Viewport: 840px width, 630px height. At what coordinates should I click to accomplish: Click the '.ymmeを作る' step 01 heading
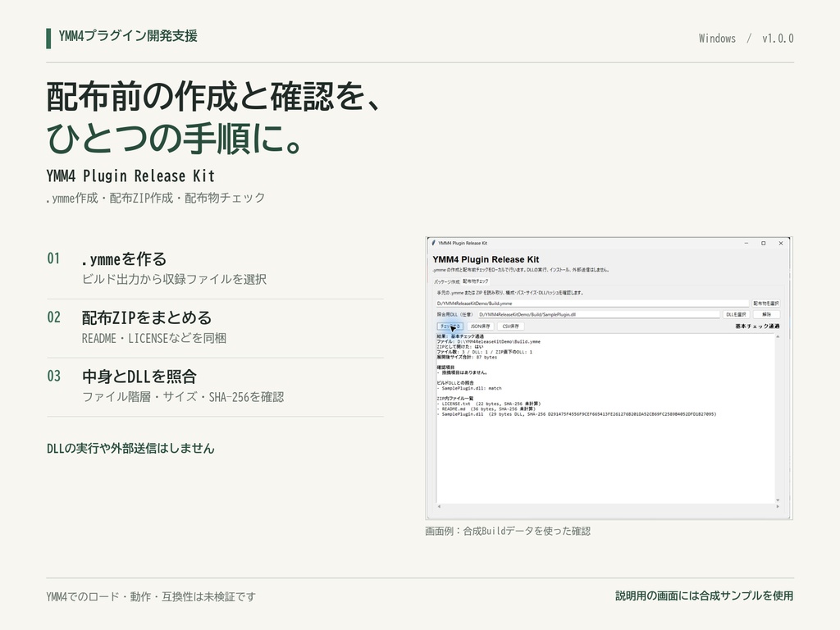124,259
